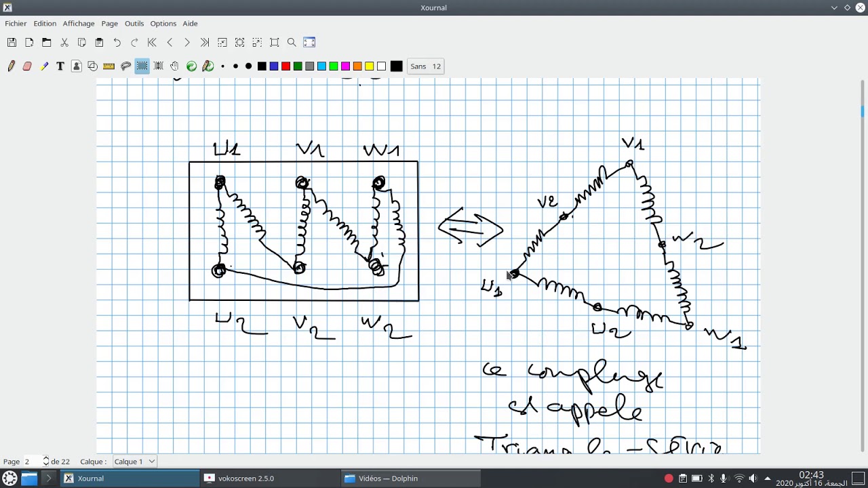868x488 pixels.
Task: Pick the bright green color swatch
Action: tap(334, 66)
